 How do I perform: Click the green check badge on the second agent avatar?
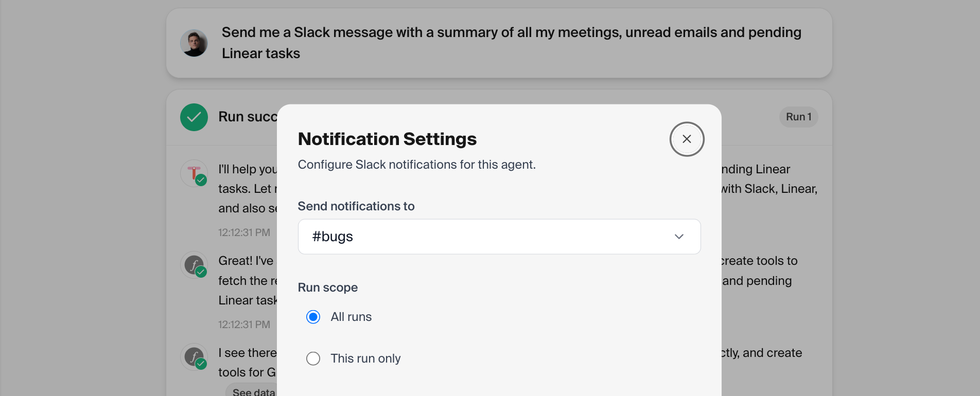pyautogui.click(x=201, y=273)
